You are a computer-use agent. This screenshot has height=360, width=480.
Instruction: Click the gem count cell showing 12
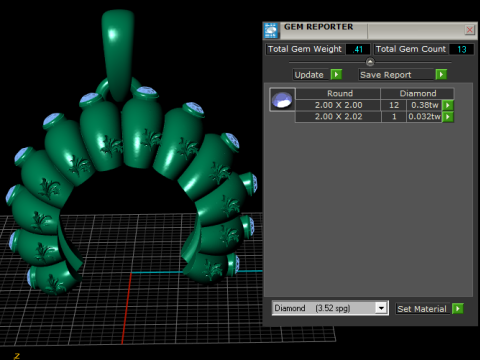tap(394, 105)
